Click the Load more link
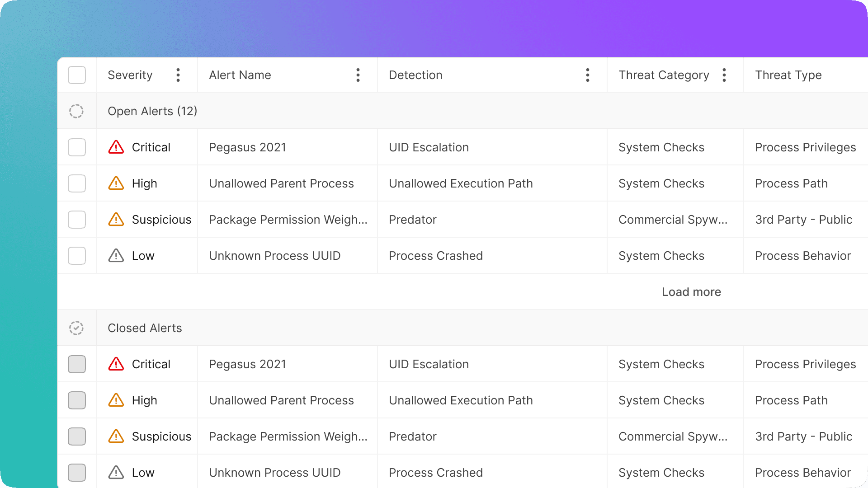The height and width of the screenshot is (488, 868). coord(691,291)
